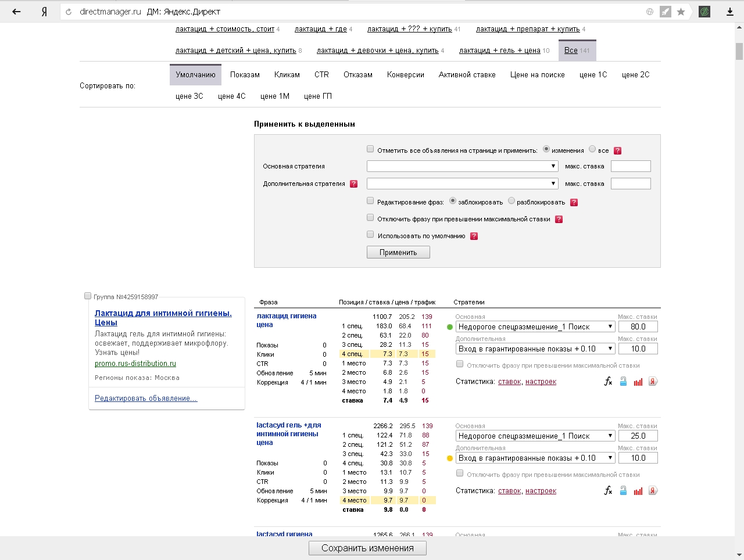This screenshot has height=560, width=744.
Task: Click the 'Применить' button
Action: click(x=398, y=252)
